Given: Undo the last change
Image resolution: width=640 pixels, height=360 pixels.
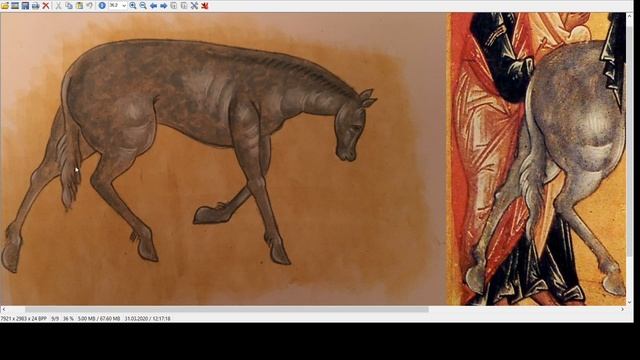Looking at the screenshot, I should pyautogui.click(x=89, y=6).
